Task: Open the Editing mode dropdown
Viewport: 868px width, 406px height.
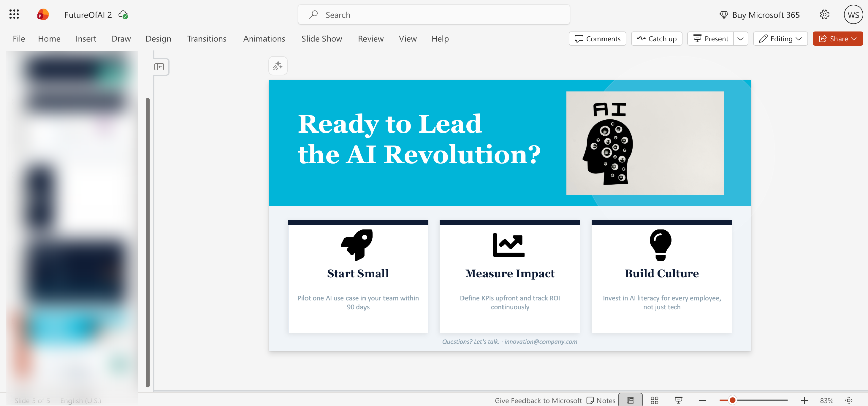Action: tap(780, 39)
